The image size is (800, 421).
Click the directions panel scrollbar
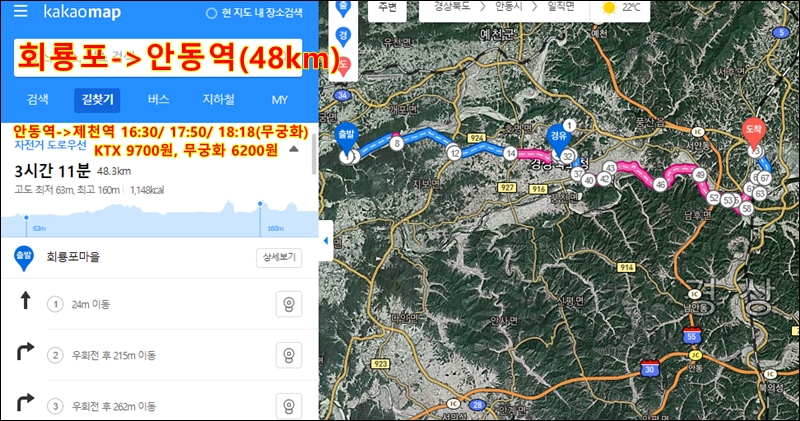click(314, 153)
